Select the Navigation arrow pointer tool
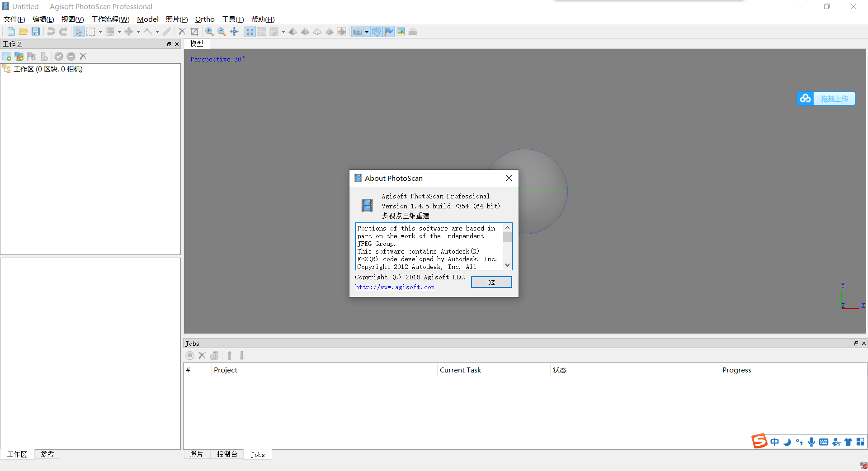This screenshot has width=868, height=471. [79, 32]
